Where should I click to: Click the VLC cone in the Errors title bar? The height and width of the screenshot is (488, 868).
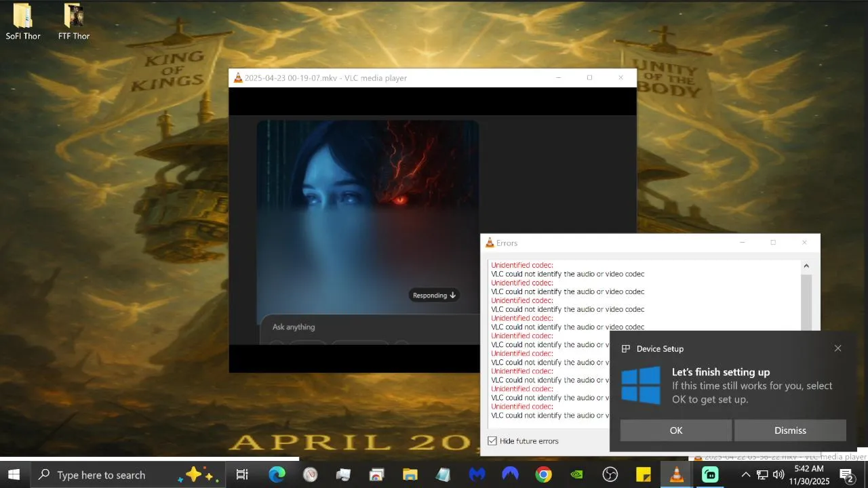[490, 243]
